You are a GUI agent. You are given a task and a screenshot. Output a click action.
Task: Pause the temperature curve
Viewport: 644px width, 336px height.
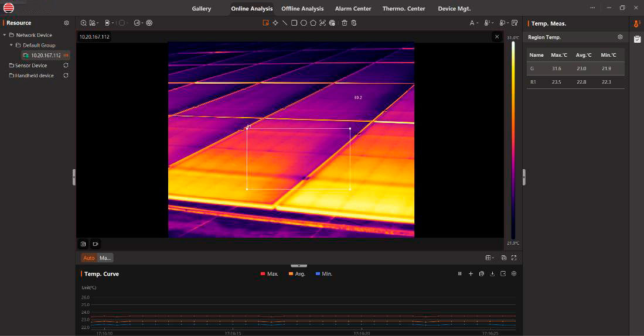tap(459, 273)
